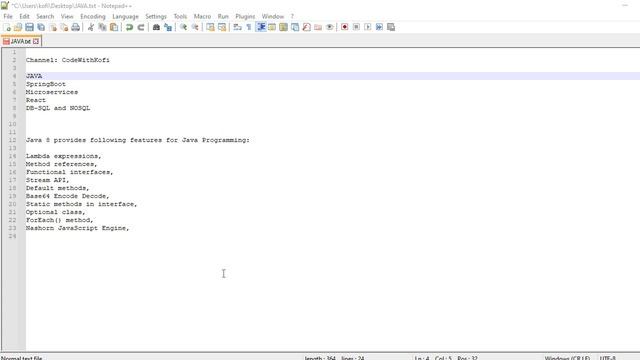Save the current file via toolbar
The width and height of the screenshot is (640, 360).
click(x=29, y=27)
